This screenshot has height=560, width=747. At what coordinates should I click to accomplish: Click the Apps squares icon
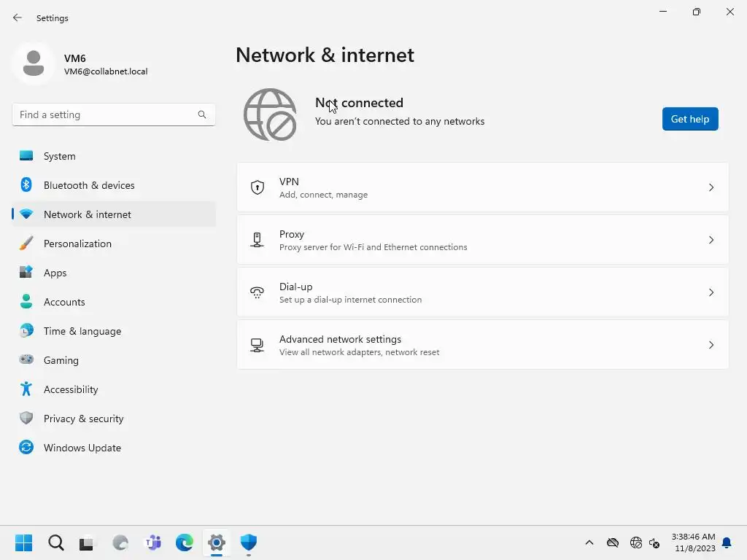pos(26,273)
